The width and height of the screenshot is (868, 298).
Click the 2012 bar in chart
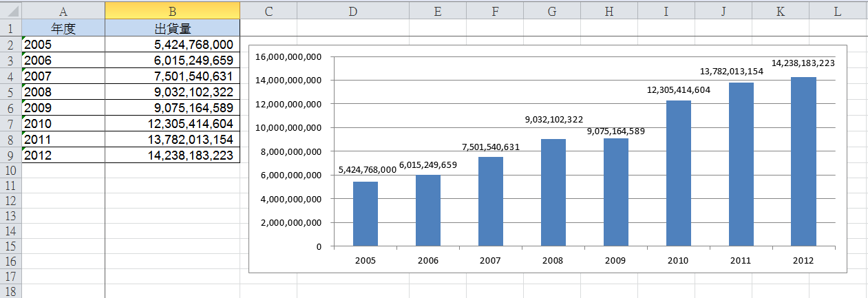pos(804,161)
